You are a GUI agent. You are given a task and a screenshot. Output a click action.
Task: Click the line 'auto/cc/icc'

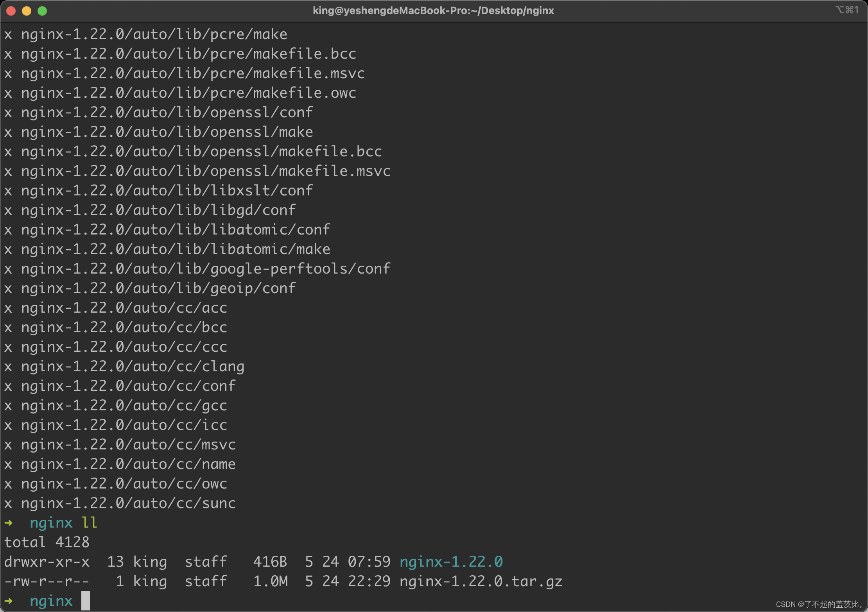pos(116,425)
